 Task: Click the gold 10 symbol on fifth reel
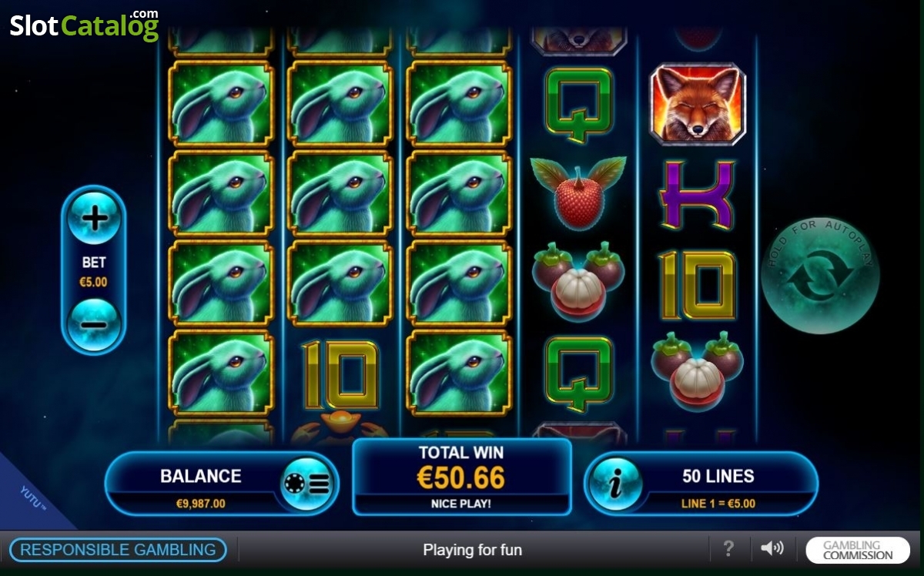698,285
